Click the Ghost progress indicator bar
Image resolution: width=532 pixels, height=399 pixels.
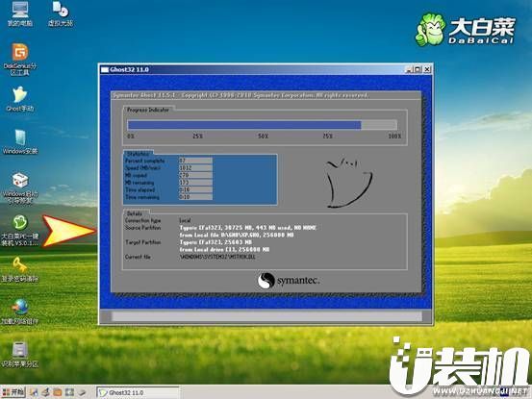click(x=262, y=125)
